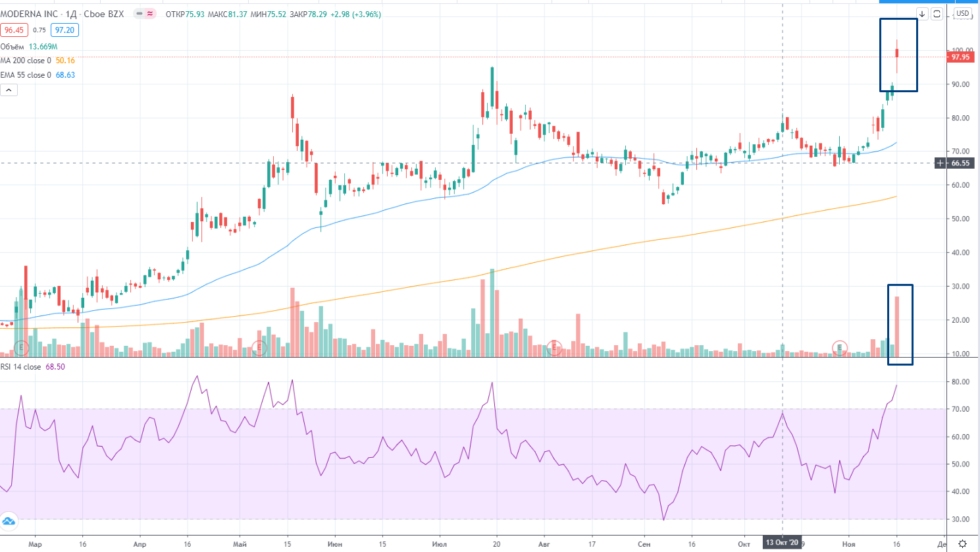This screenshot has height=552, width=980.
Task: Click the plus icon next to 66.55
Action: 941,163
